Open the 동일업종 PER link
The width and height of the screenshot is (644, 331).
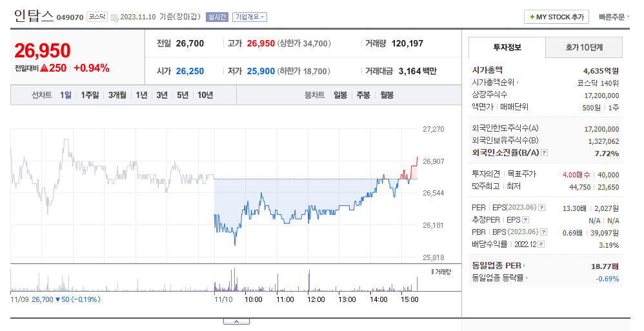499,266
